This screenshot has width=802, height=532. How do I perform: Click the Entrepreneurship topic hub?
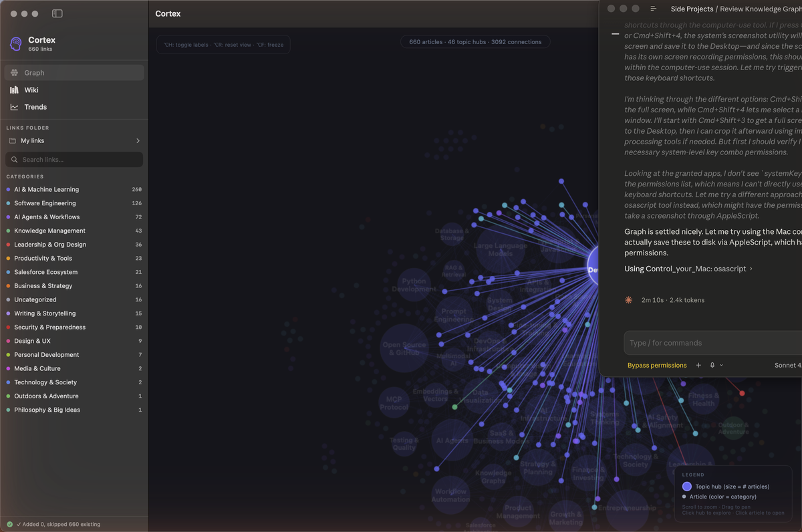pos(627,508)
